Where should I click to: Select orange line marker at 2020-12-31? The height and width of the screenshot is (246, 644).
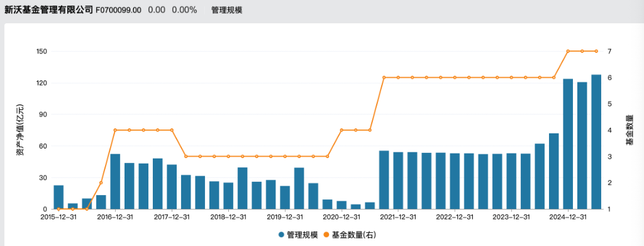[341, 130]
